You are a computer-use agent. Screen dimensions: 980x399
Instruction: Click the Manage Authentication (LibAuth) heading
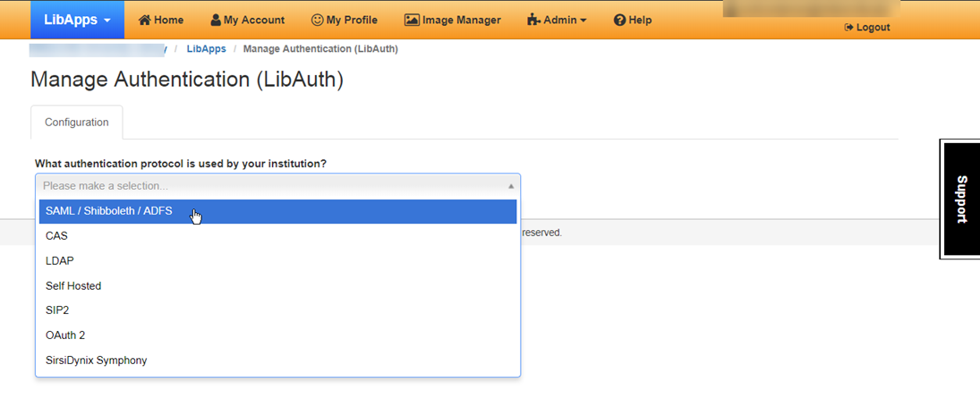pos(187,80)
